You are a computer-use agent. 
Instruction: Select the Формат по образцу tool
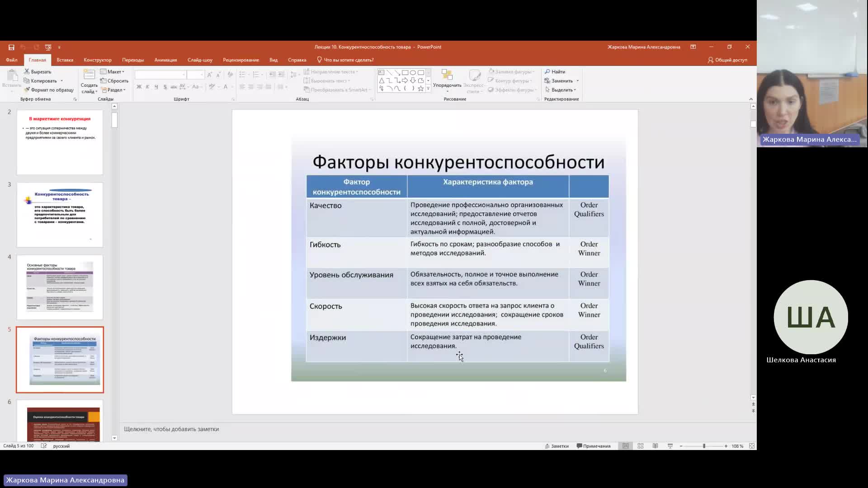(49, 90)
